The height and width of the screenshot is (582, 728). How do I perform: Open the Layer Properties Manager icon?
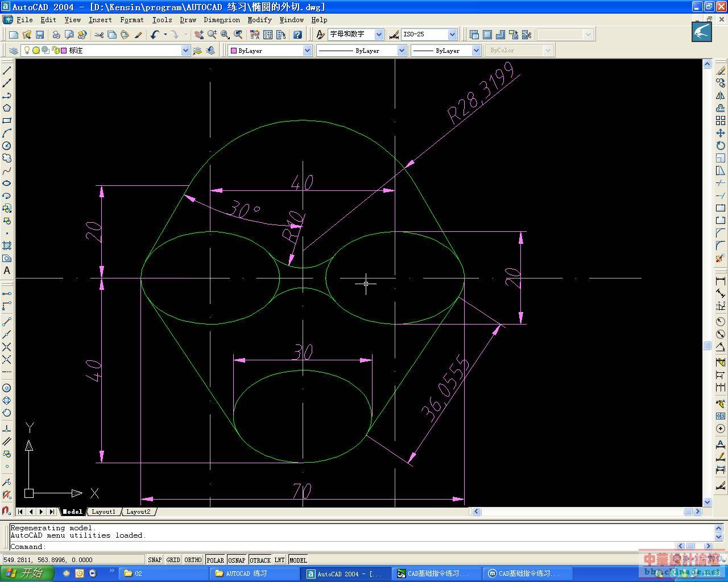pyautogui.click(x=14, y=51)
